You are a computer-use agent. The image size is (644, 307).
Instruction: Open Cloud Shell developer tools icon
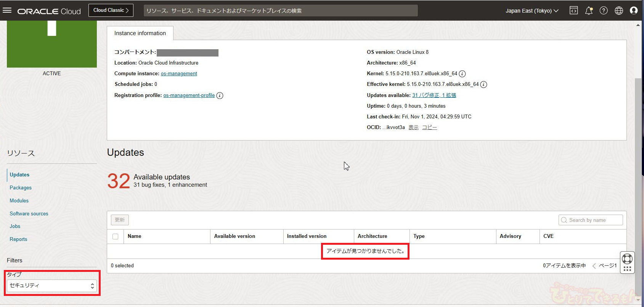(x=573, y=11)
